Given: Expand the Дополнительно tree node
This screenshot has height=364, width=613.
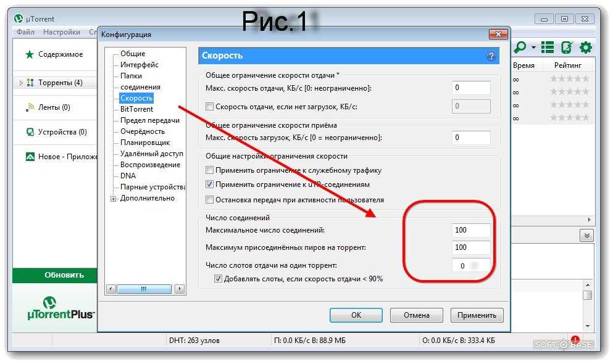Looking at the screenshot, I should pos(114,199).
